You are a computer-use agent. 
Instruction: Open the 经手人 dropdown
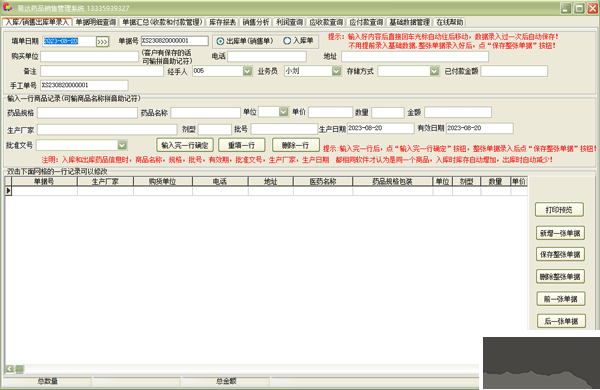pos(247,71)
